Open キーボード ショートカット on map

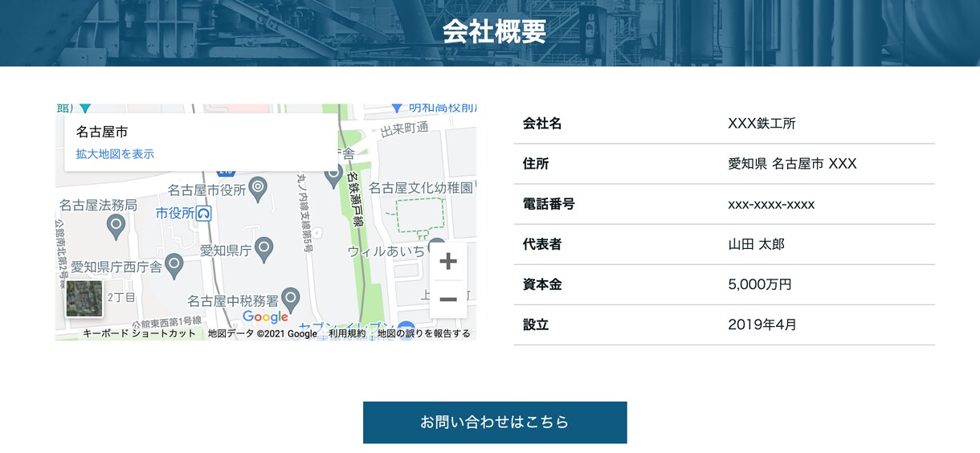139,333
